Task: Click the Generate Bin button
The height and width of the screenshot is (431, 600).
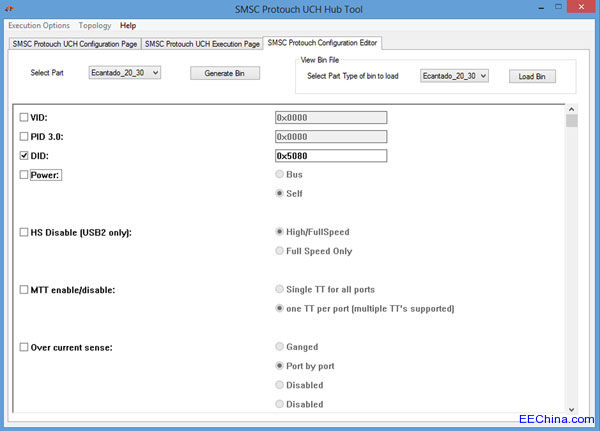Action: 225,73
